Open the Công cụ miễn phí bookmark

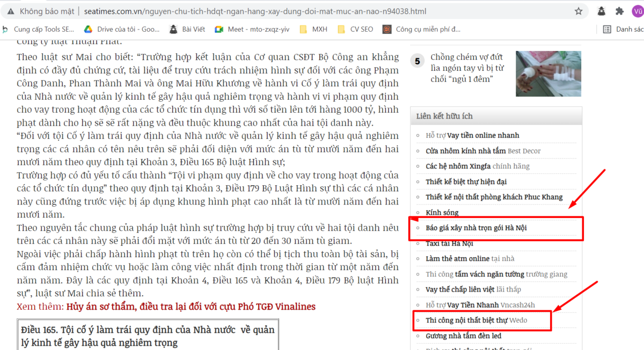(x=422, y=30)
